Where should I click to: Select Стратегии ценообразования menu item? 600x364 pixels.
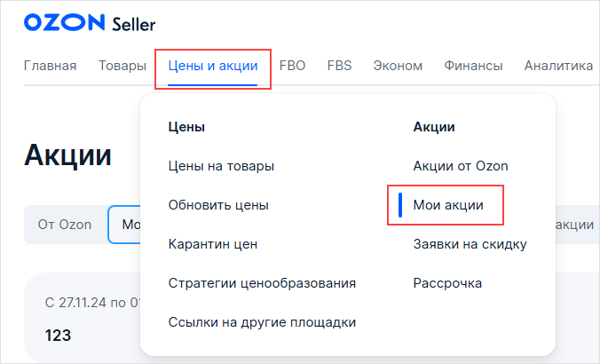262,283
